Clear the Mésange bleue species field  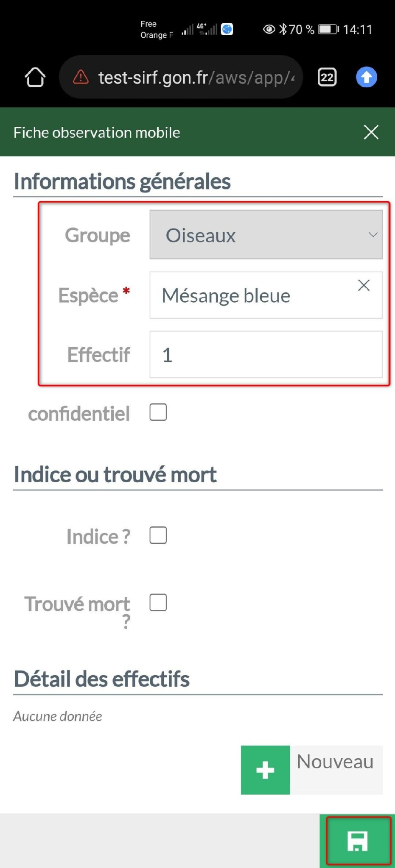(x=364, y=285)
